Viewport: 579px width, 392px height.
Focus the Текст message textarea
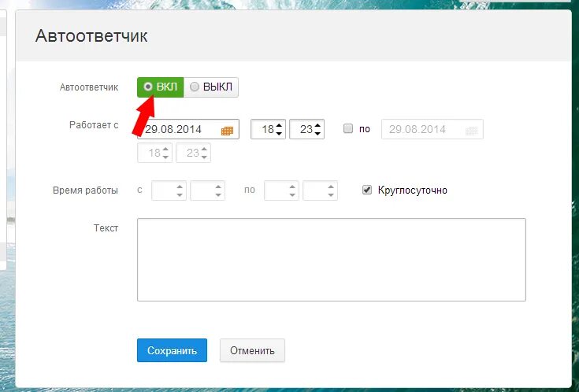click(332, 260)
